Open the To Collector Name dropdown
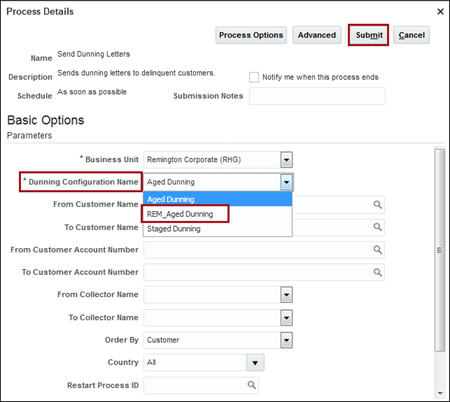The image size is (450, 402). 286,318
